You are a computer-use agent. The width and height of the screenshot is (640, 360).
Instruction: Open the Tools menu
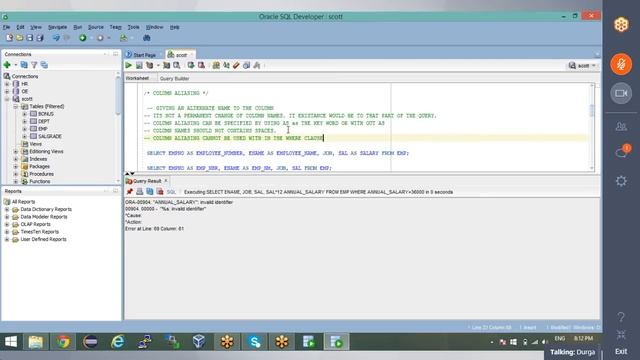click(x=133, y=27)
